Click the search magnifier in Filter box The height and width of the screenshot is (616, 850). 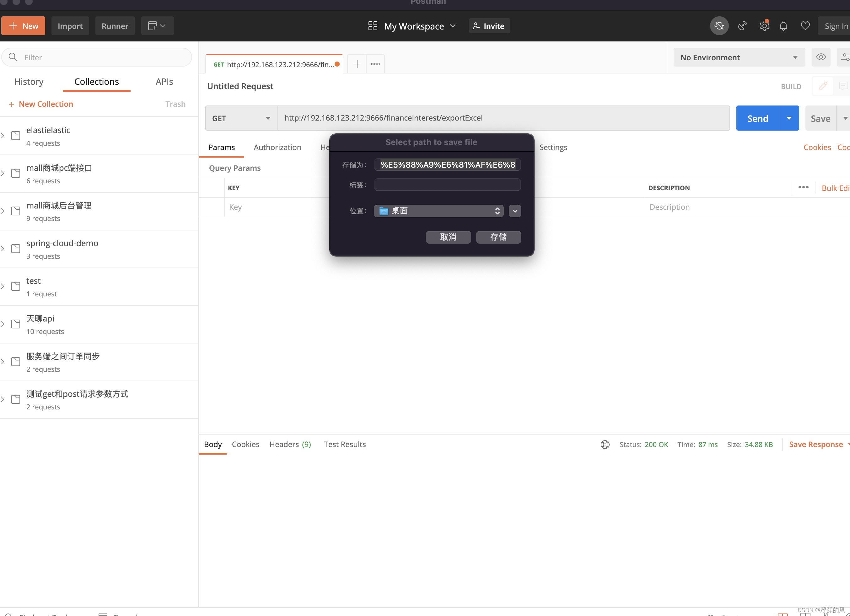coord(13,57)
